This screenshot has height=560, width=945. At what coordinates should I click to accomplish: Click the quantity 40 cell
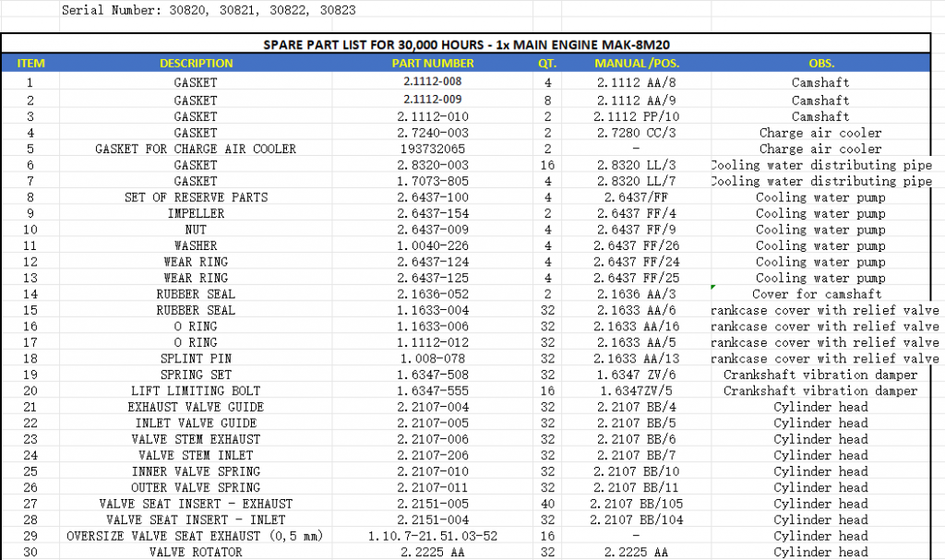pyautogui.click(x=547, y=504)
